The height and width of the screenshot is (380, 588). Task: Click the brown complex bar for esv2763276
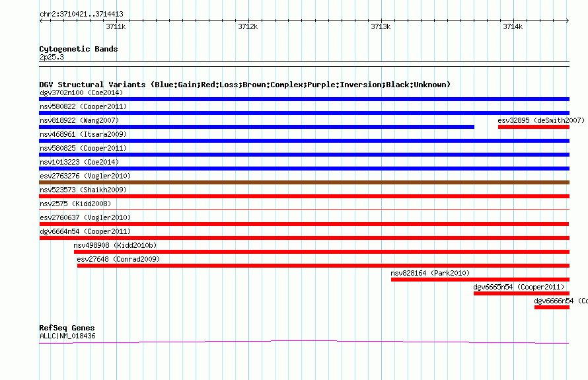(x=304, y=182)
